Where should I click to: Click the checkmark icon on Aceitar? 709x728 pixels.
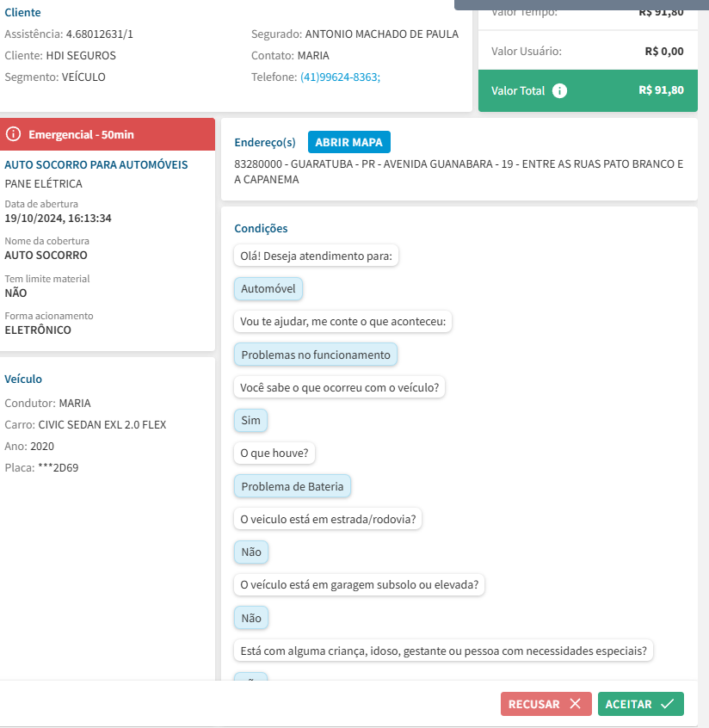pos(667,704)
